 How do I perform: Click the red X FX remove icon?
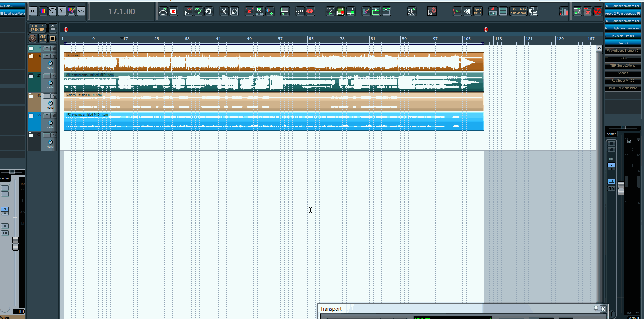pos(493,12)
